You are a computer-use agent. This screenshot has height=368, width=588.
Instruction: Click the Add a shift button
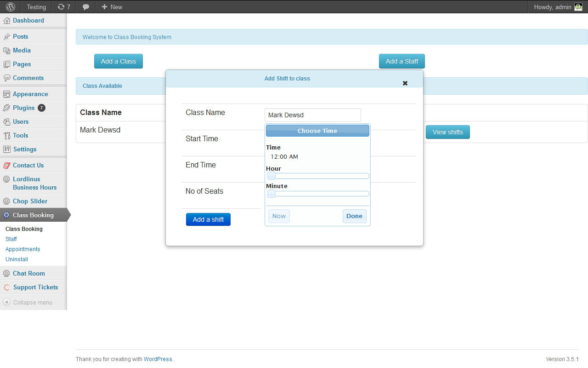pyautogui.click(x=208, y=219)
